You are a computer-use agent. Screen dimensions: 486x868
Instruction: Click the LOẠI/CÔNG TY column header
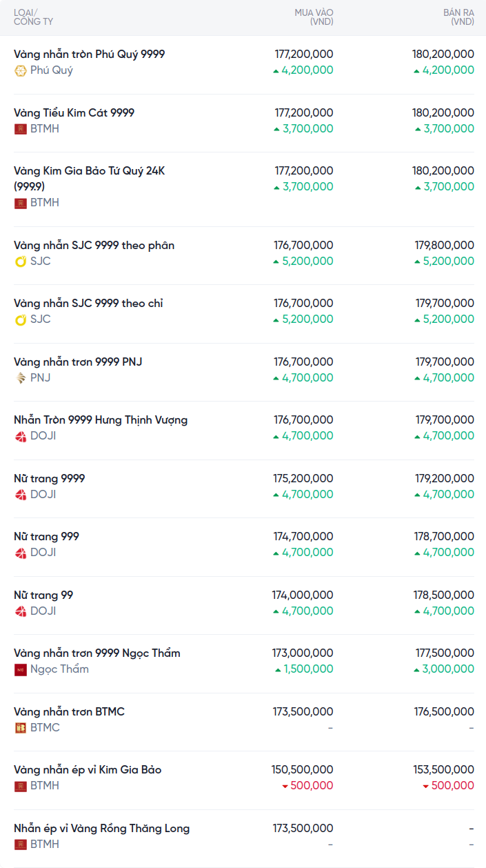(x=33, y=17)
